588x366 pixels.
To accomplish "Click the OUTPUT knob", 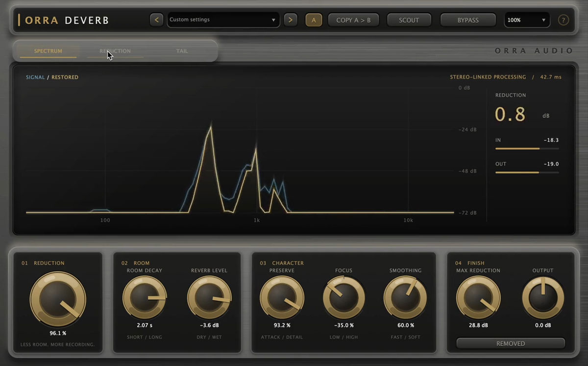I will (543, 298).
